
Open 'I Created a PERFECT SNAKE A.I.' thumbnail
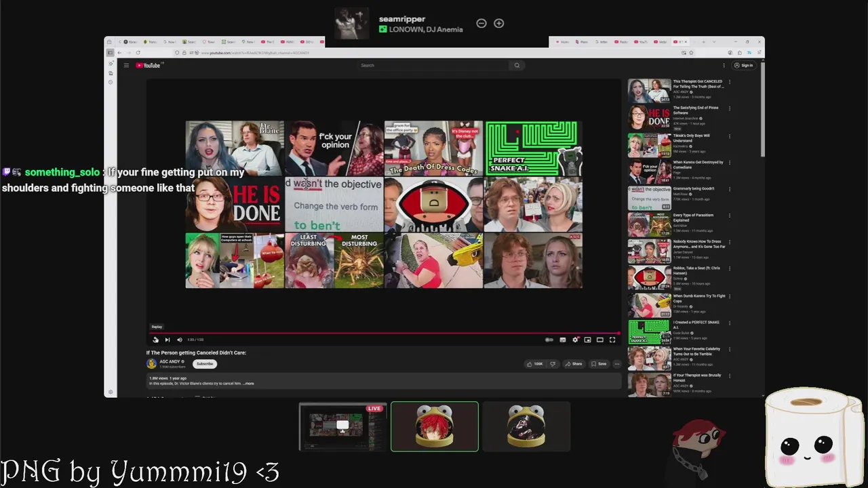pos(649,331)
